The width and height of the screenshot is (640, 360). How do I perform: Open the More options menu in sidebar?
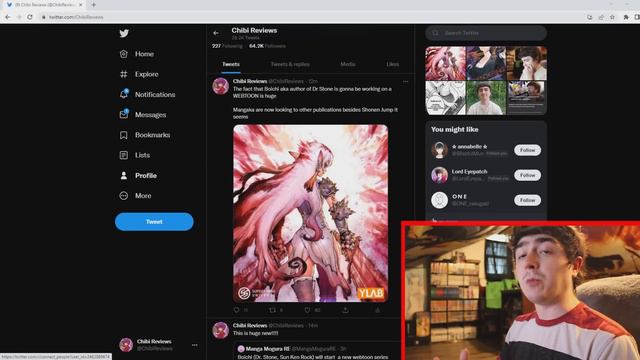(x=136, y=196)
